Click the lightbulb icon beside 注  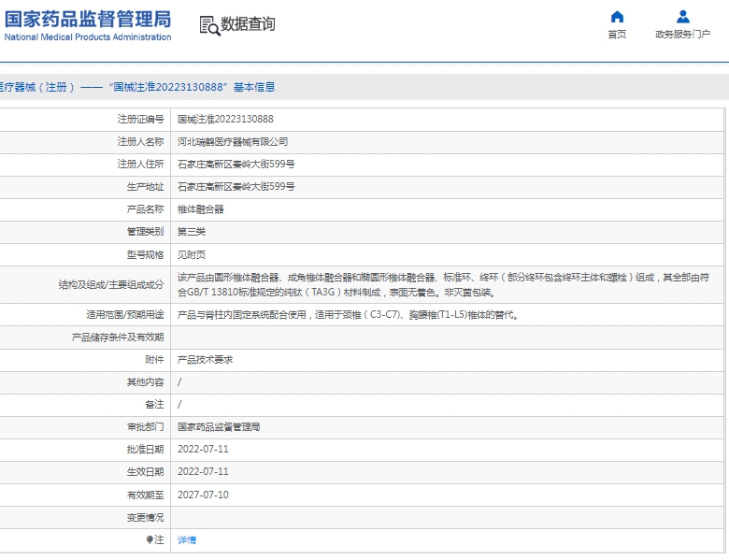point(150,539)
